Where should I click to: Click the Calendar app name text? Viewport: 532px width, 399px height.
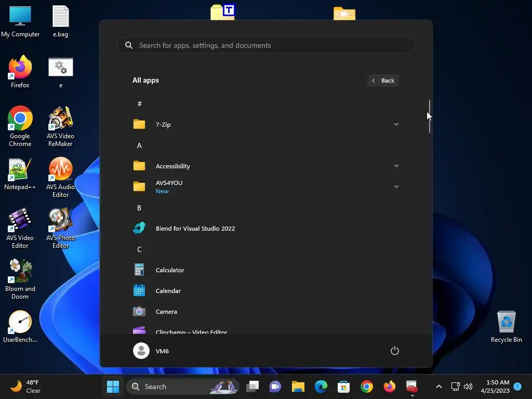click(x=168, y=291)
